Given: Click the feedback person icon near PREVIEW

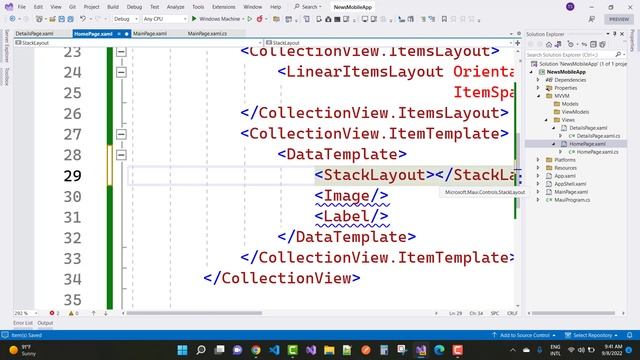Looking at the screenshot, I should pos(591,19).
